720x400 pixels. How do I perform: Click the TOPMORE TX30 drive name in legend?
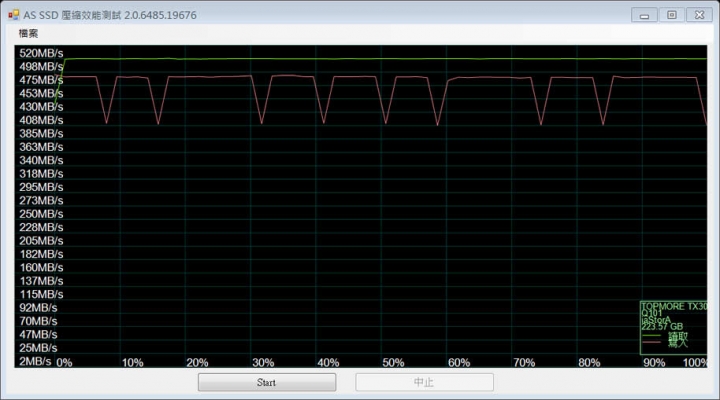pyautogui.click(x=674, y=306)
